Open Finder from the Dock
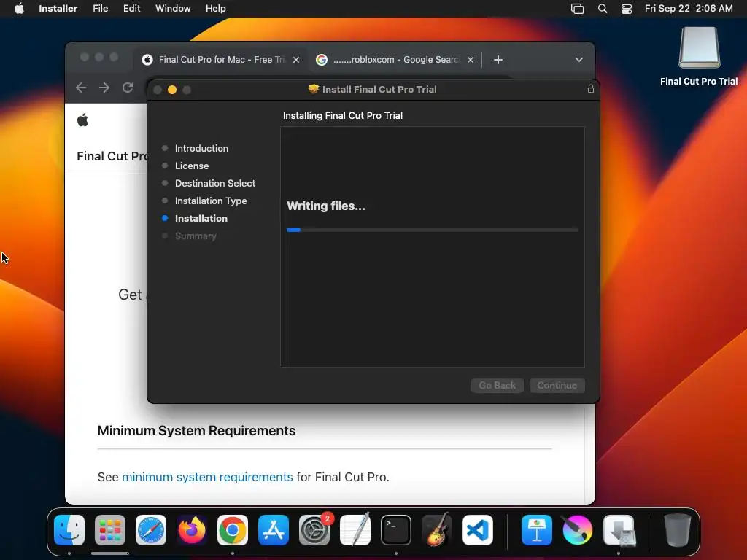 (x=69, y=530)
